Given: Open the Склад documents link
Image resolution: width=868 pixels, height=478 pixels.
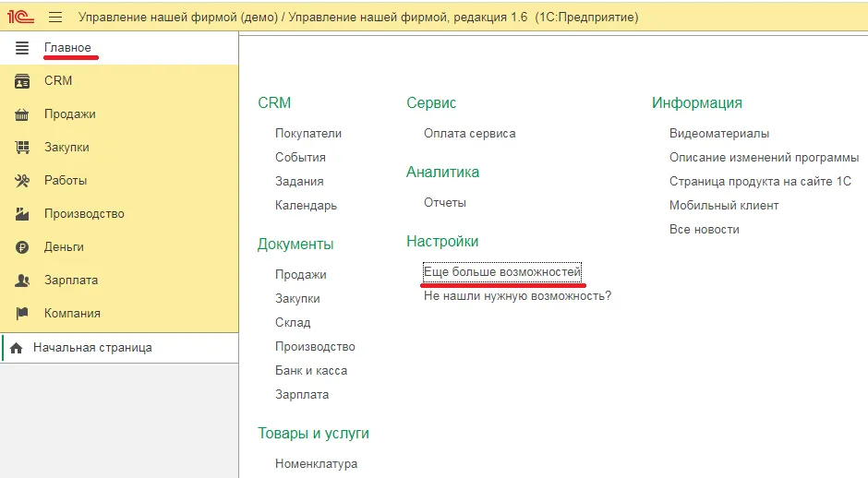Looking at the screenshot, I should (x=293, y=323).
